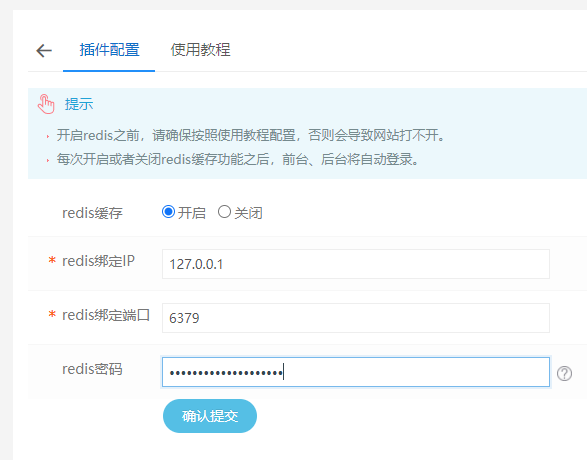
Task: Click the redis密码 label
Action: point(92,369)
